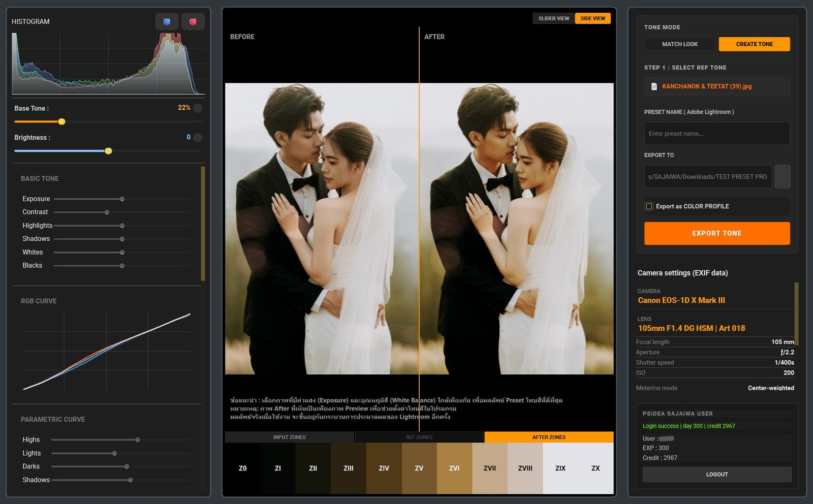The image size is (813, 504).
Task: Switch to SLIDER VIEW
Action: (553, 18)
